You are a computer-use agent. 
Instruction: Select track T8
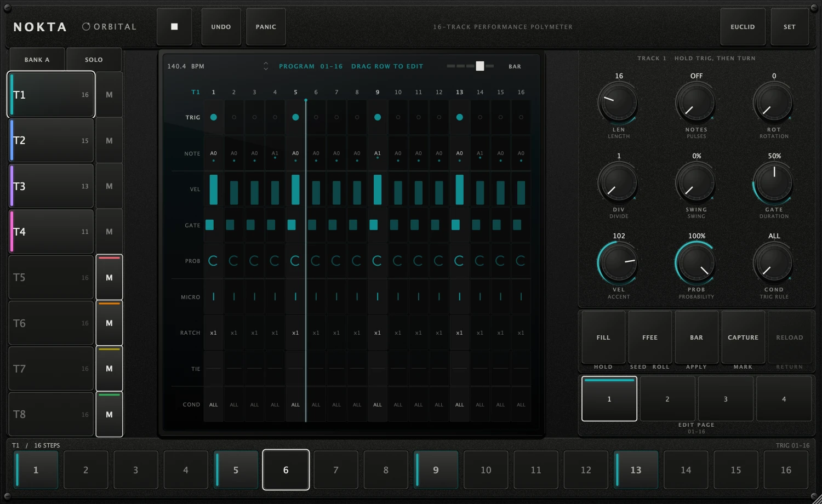(x=51, y=414)
